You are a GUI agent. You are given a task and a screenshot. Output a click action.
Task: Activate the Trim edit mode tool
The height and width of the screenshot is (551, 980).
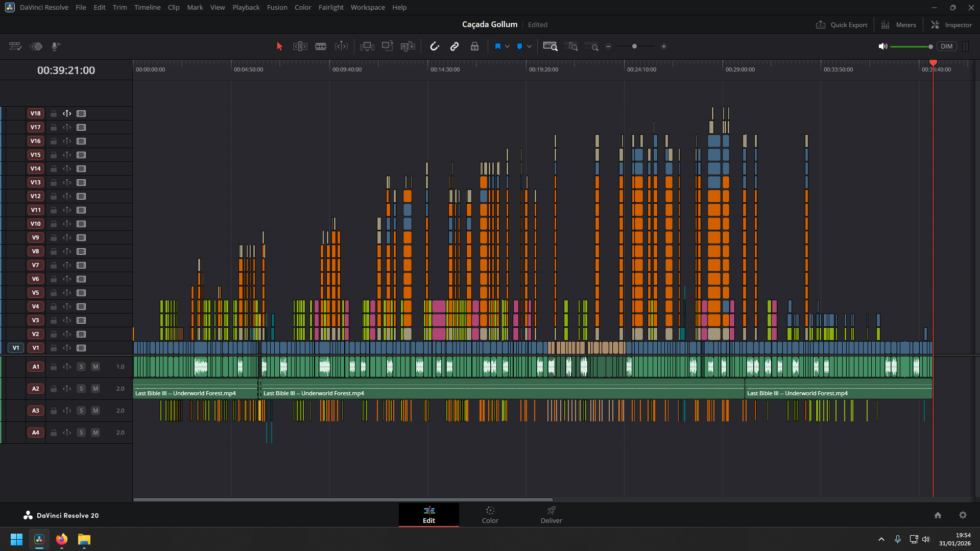pos(300,46)
